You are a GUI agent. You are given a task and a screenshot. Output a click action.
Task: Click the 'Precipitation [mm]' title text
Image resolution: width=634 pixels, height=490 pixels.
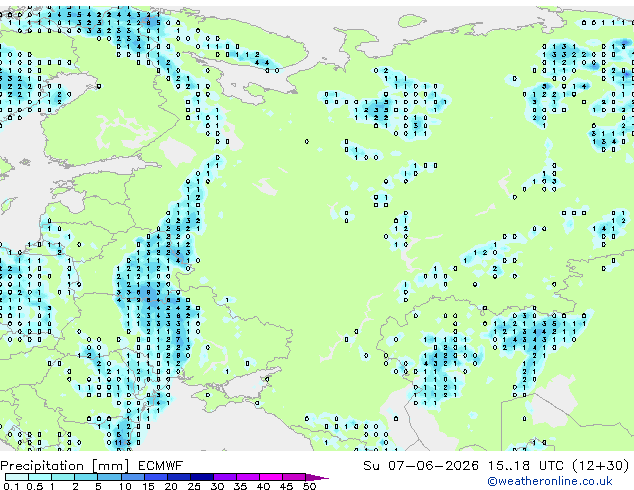tap(65, 466)
